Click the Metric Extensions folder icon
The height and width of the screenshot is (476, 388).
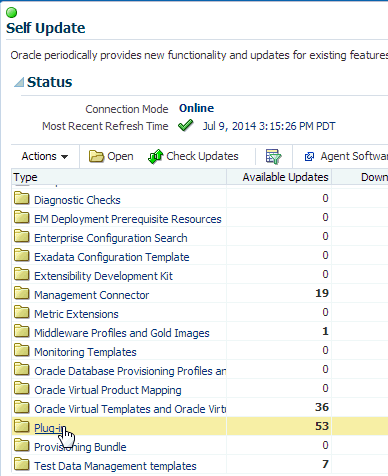(x=22, y=312)
